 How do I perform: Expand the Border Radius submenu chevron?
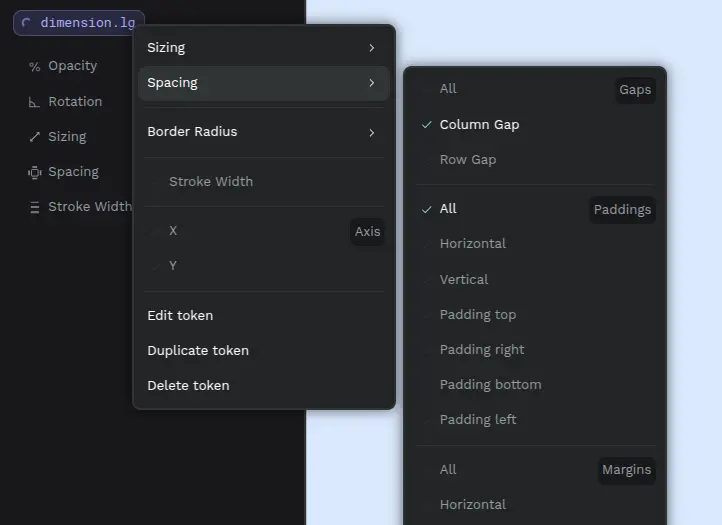coord(371,132)
